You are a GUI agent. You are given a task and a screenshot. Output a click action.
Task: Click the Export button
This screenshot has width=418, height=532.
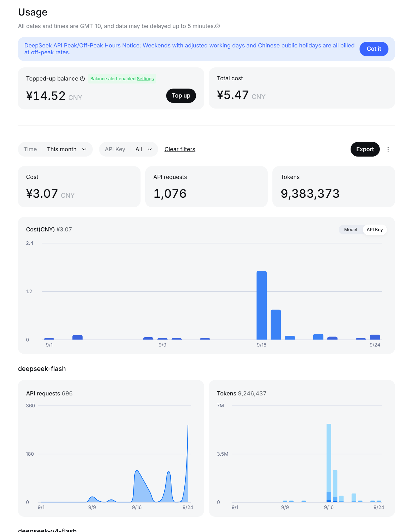point(365,149)
